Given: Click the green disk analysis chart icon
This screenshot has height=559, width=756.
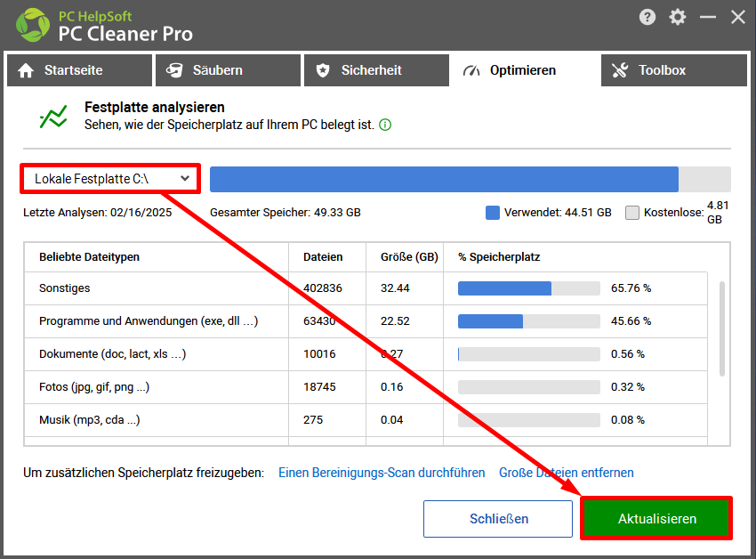Looking at the screenshot, I should [x=53, y=117].
